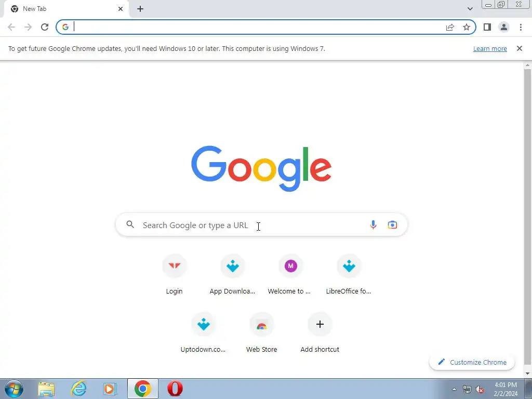The width and height of the screenshot is (532, 399).
Task: Open the Welcome to ... shortcut
Action: pyautogui.click(x=290, y=275)
